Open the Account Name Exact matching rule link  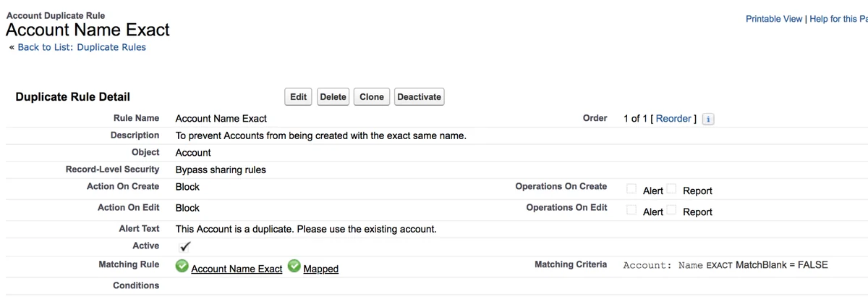click(237, 269)
